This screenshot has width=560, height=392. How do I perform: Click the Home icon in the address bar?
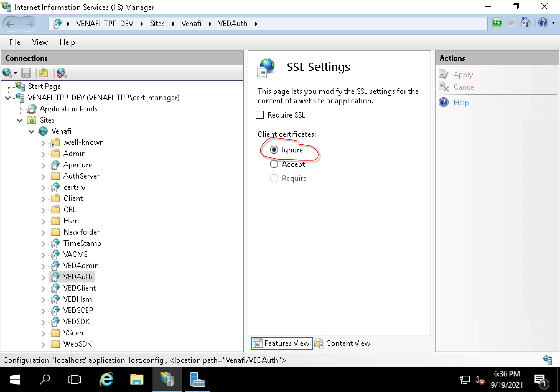pyautogui.click(x=525, y=23)
